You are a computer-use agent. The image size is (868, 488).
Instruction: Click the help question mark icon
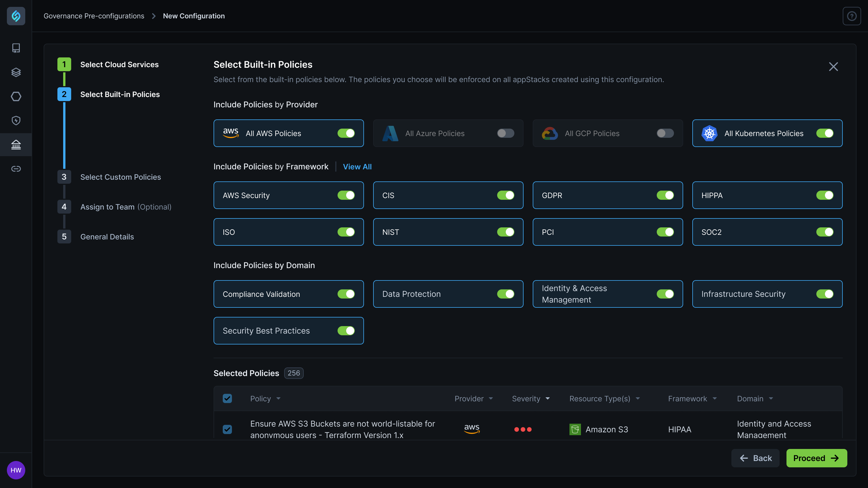(851, 16)
